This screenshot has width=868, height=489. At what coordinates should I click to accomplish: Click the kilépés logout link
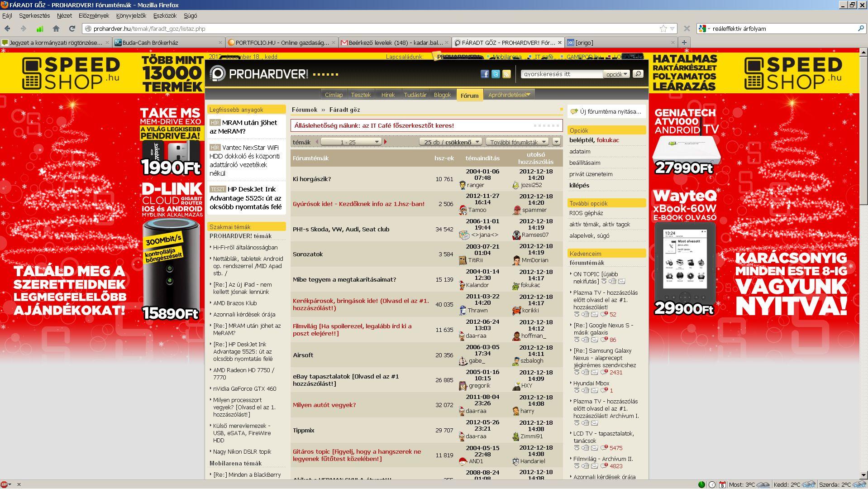tap(579, 185)
